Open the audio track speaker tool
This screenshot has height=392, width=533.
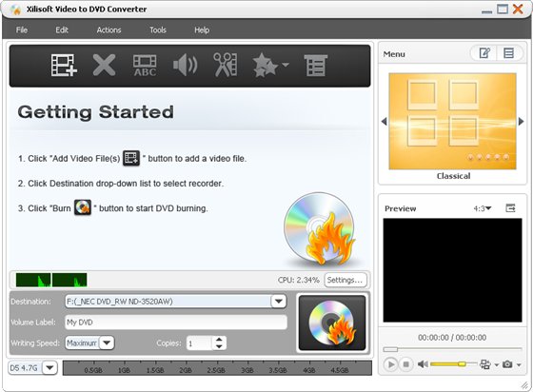[x=186, y=66]
